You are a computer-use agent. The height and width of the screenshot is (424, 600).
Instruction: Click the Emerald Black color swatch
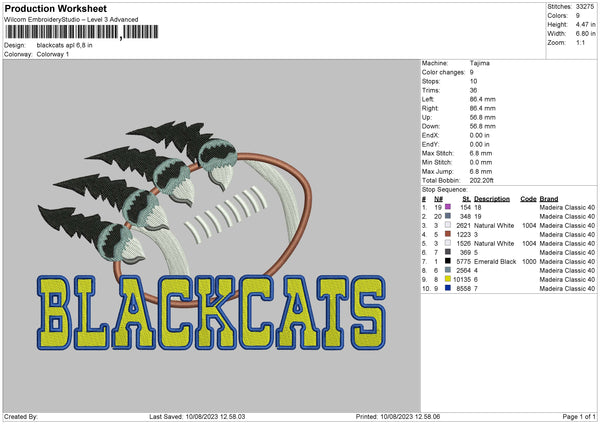448,261
